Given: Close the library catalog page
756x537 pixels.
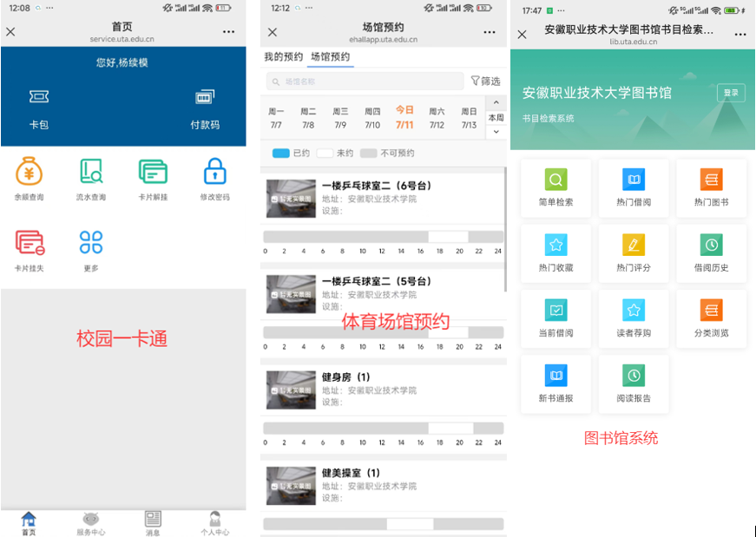Looking at the screenshot, I should 523,34.
